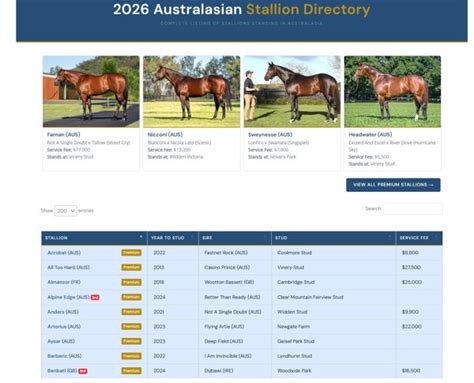
Task: Open the Acrobat (AUS) stallion link
Action: [64, 253]
